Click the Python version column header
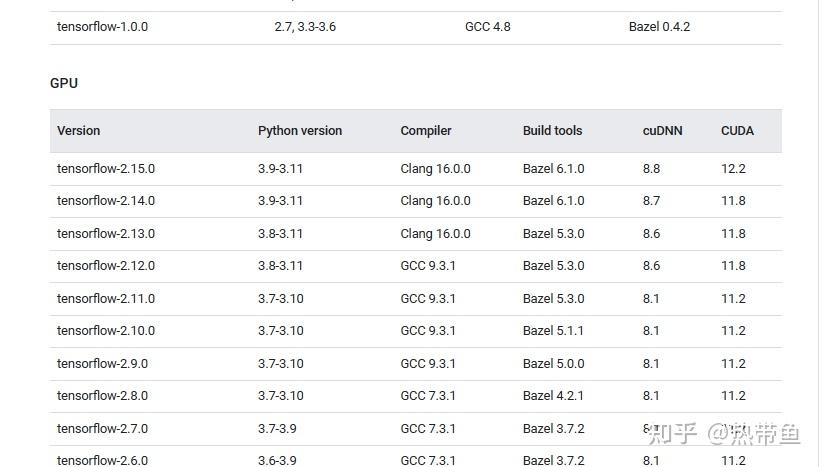822x467 pixels. coord(300,131)
